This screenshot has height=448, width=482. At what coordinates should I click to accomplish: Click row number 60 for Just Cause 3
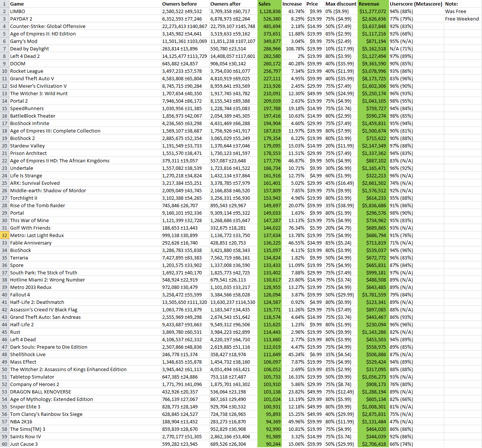pyautogui.click(x=4, y=444)
